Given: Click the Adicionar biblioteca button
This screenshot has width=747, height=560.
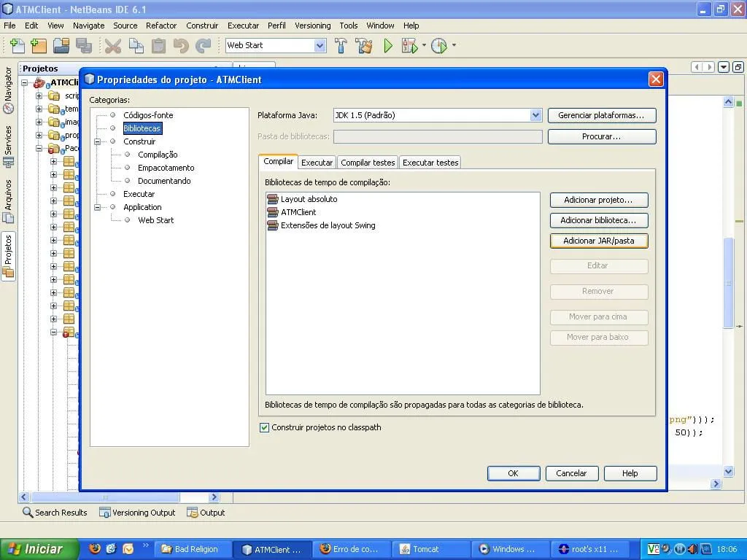Looking at the screenshot, I should [598, 220].
